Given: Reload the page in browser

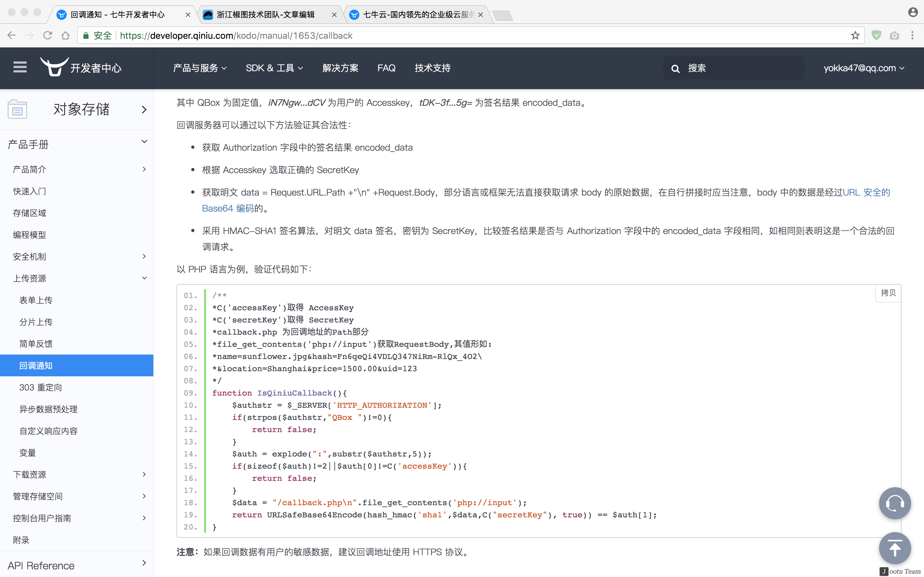Looking at the screenshot, I should tap(47, 36).
